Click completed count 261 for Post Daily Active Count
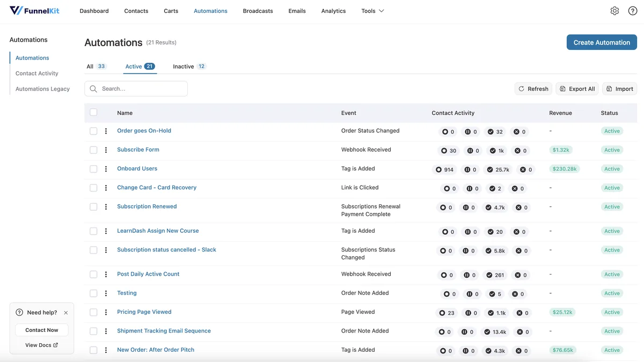This screenshot has width=644, height=362. click(x=495, y=275)
